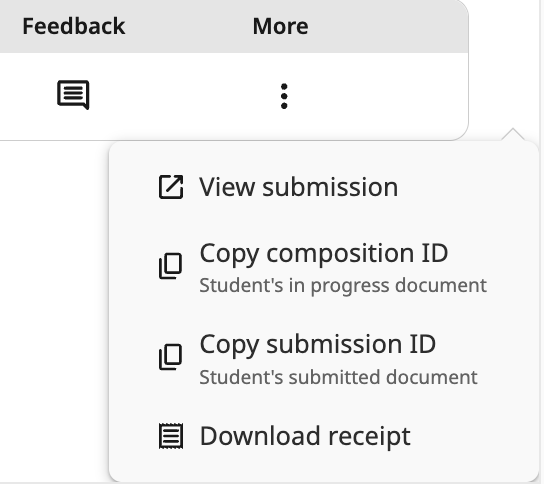This screenshot has width=544, height=484.
Task: Click the More column header
Action: click(280, 26)
